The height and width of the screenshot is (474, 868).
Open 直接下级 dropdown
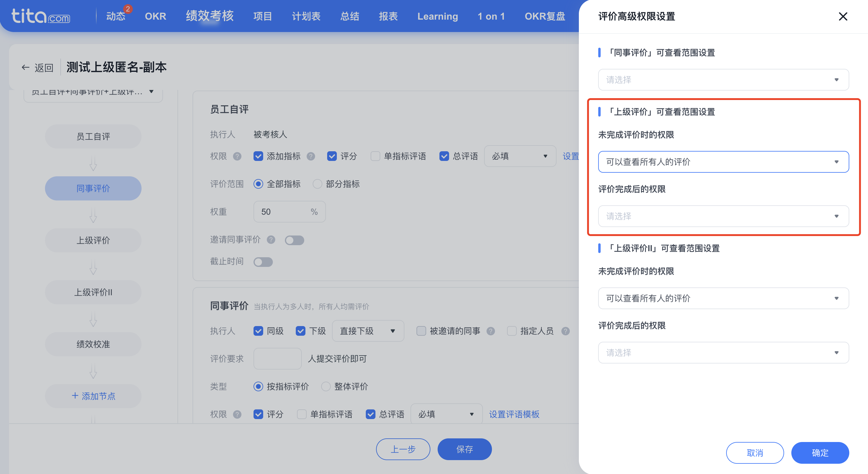(x=368, y=331)
